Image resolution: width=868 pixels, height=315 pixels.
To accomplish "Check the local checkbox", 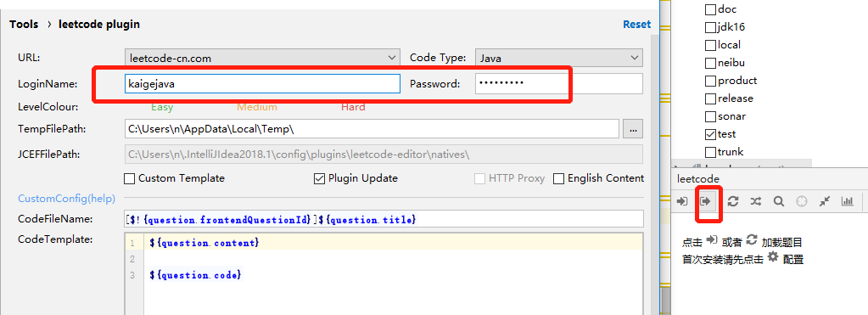I will (710, 45).
